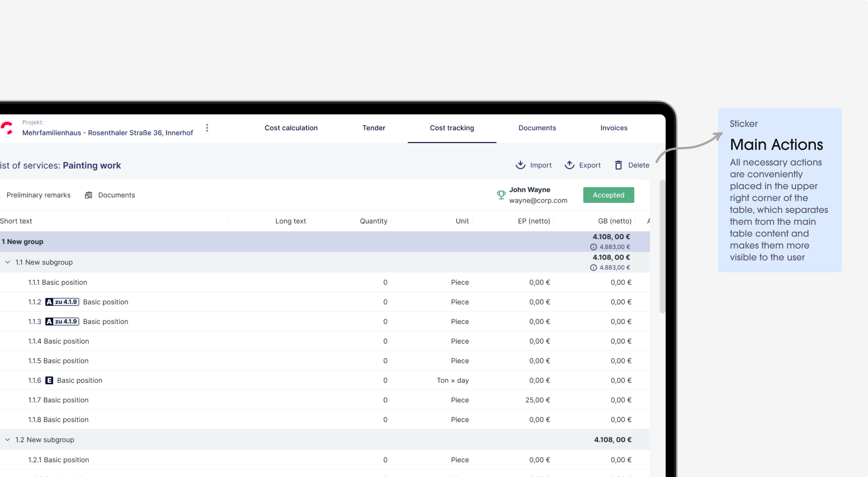Select the 1.2.1 Basic position row
The height and width of the screenshot is (477, 868).
(x=325, y=460)
